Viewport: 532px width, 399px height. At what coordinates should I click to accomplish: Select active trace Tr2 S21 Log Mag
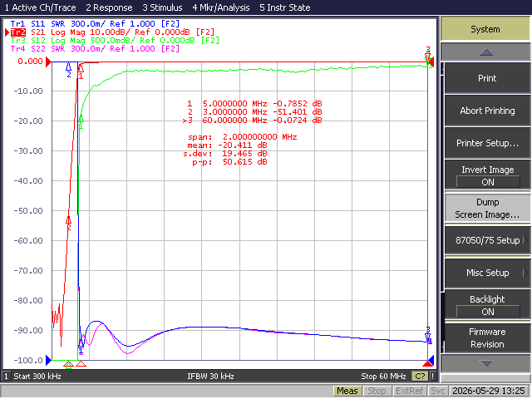[x=112, y=32]
